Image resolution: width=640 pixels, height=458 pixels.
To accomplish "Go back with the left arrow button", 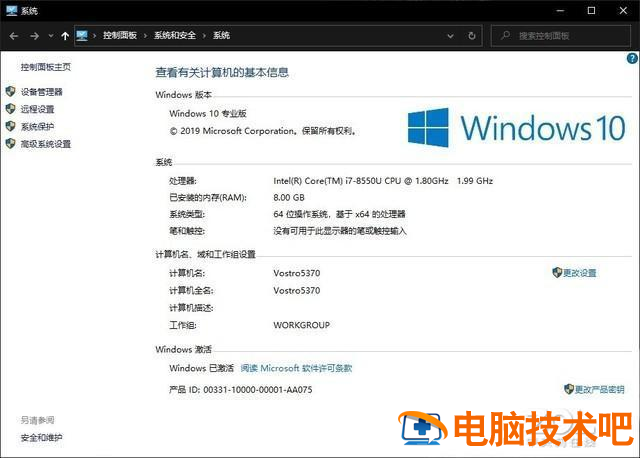I will [x=14, y=36].
